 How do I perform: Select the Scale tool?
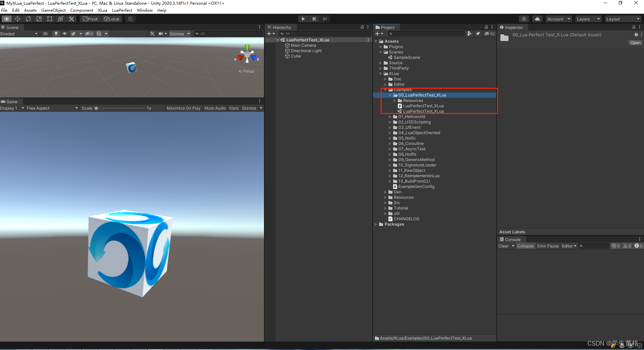[39, 19]
